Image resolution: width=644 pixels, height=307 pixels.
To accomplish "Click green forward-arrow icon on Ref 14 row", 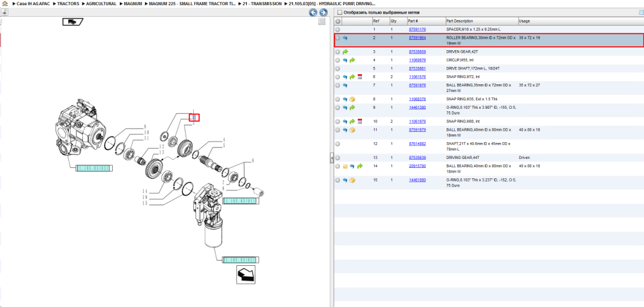I will point(360,166).
